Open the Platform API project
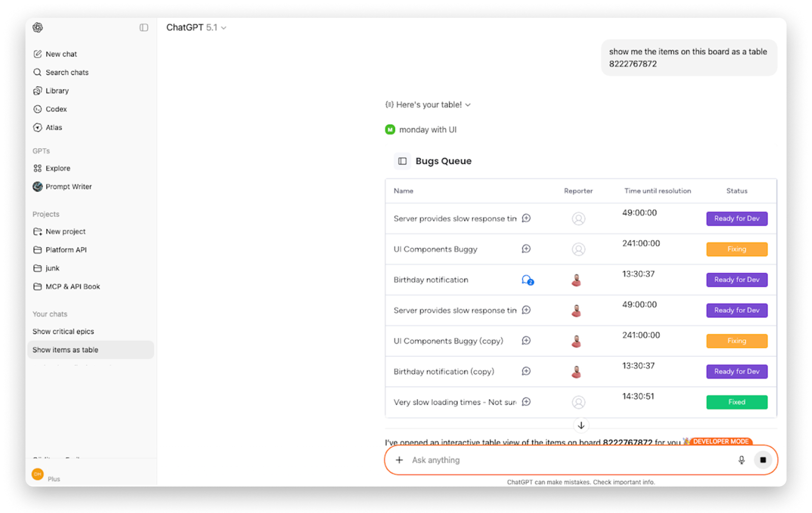Image resolution: width=812 pixels, height=513 pixels. pyautogui.click(x=60, y=249)
